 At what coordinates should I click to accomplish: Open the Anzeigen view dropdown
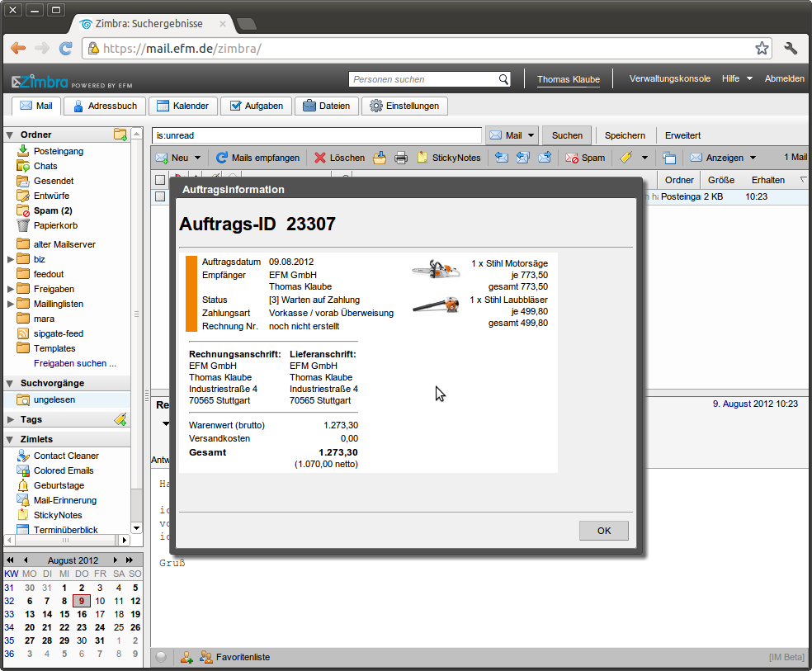(753, 158)
